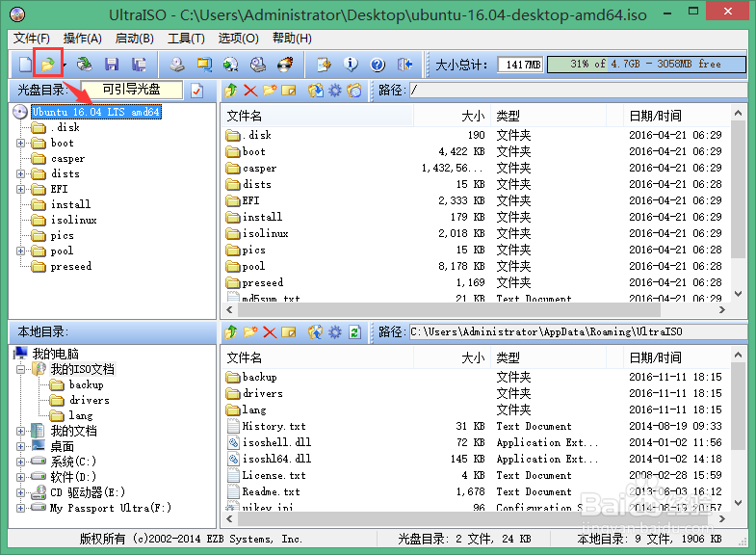
Task: Open the 文件(F) menu
Action: click(x=32, y=39)
